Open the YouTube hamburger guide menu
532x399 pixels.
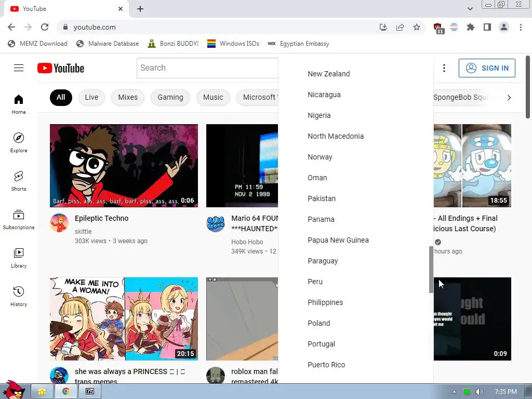pyautogui.click(x=19, y=68)
